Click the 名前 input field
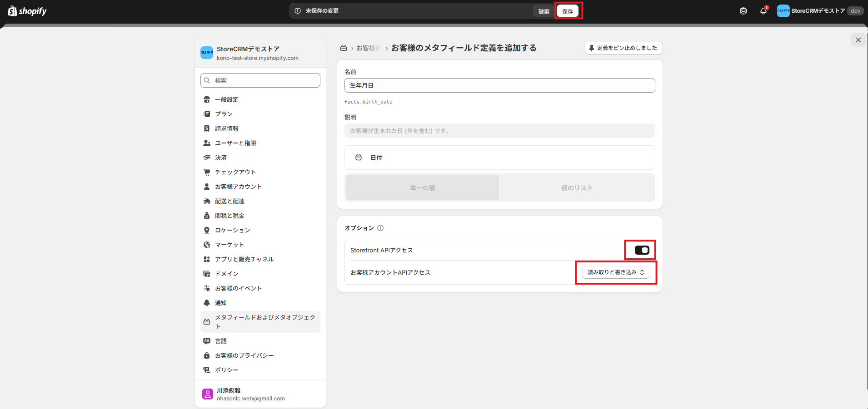Image resolution: width=868 pixels, height=409 pixels. [x=499, y=85]
